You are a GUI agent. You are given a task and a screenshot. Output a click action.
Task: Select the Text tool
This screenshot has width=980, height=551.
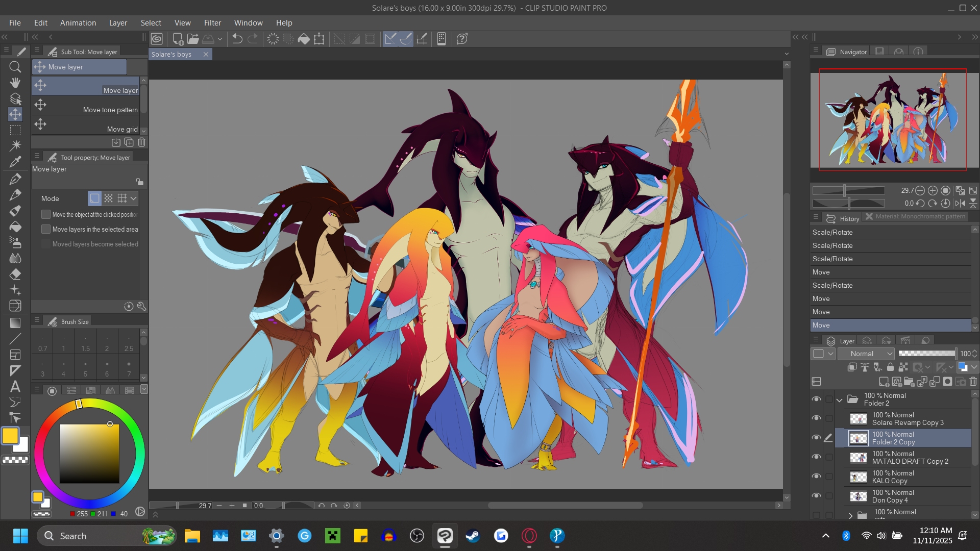pos(15,386)
